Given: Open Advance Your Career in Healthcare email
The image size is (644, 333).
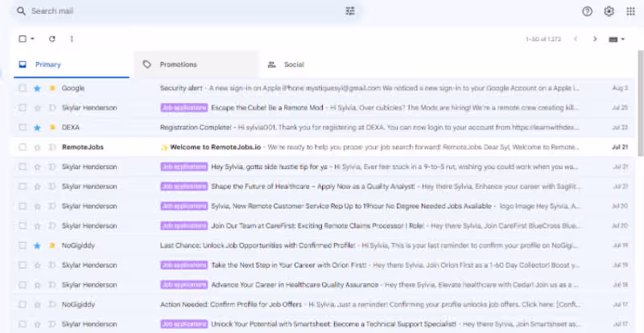Looking at the screenshot, I should tap(323, 285).
